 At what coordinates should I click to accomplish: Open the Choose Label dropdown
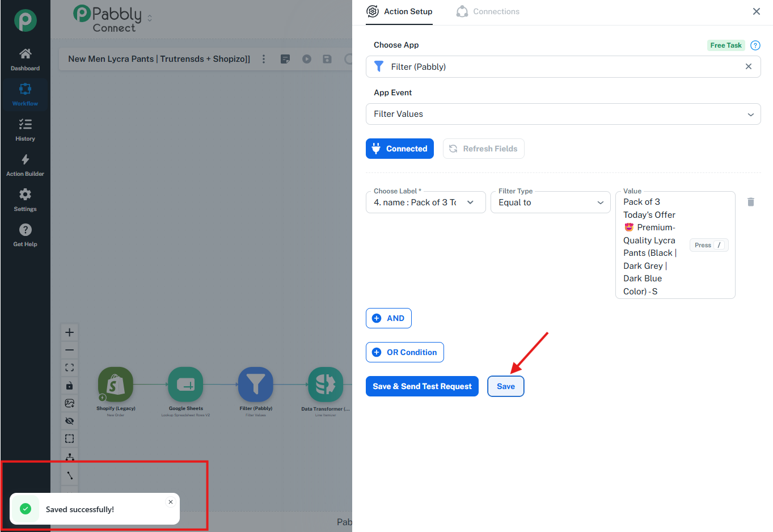pyautogui.click(x=426, y=202)
